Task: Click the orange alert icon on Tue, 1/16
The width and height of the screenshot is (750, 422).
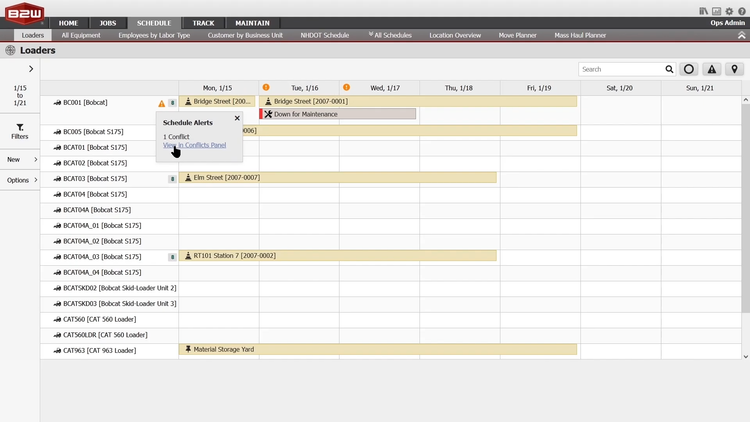Action: tap(266, 87)
